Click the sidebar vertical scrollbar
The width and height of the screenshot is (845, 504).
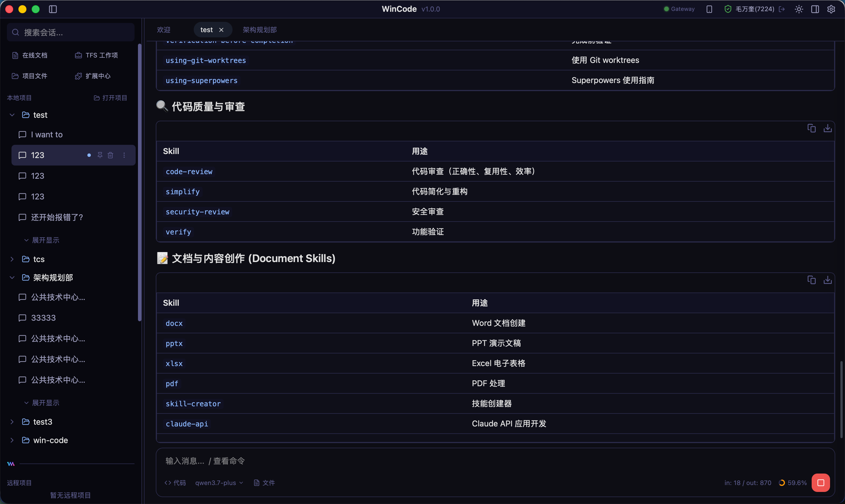[x=139, y=182]
